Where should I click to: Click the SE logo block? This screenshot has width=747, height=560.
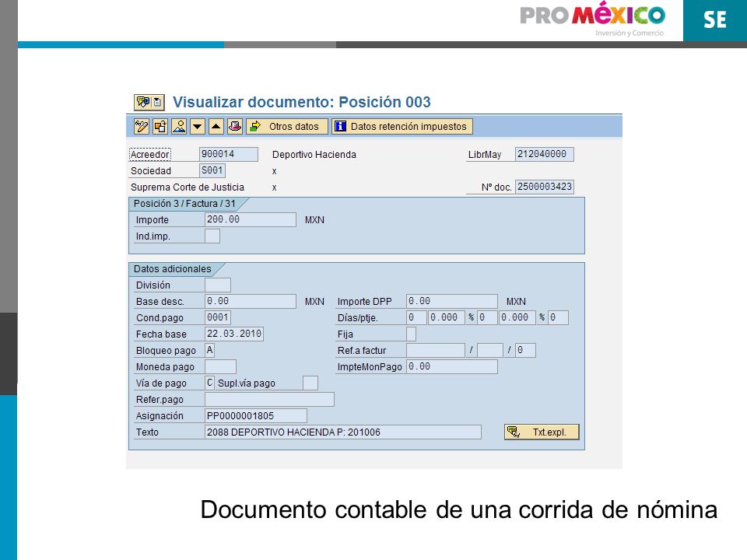pos(715,20)
